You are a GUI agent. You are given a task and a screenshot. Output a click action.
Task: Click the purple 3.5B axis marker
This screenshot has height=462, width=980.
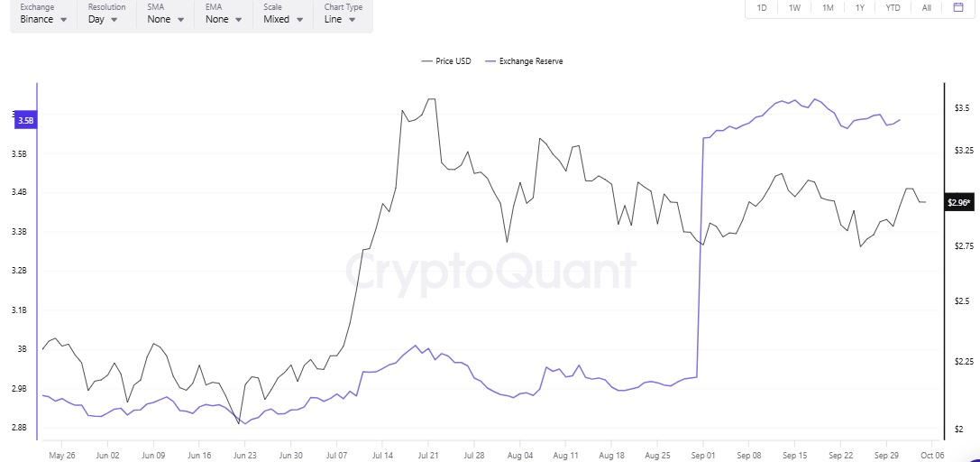[x=25, y=120]
